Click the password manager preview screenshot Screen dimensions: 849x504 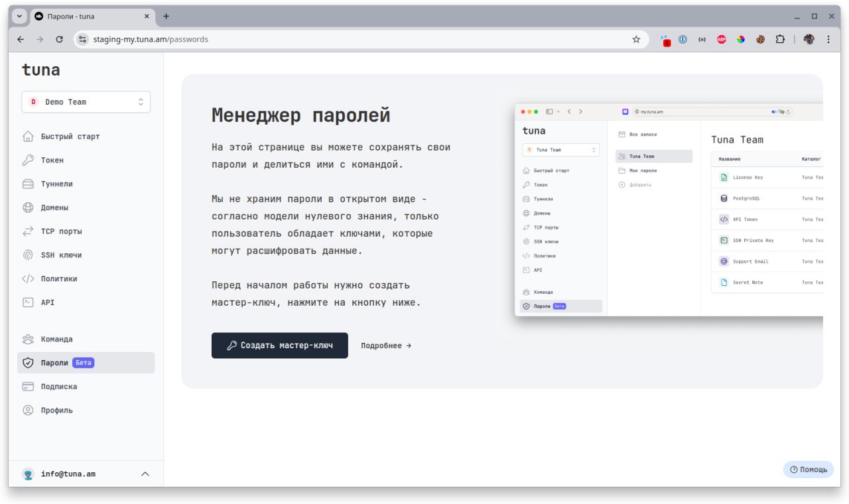click(x=669, y=210)
